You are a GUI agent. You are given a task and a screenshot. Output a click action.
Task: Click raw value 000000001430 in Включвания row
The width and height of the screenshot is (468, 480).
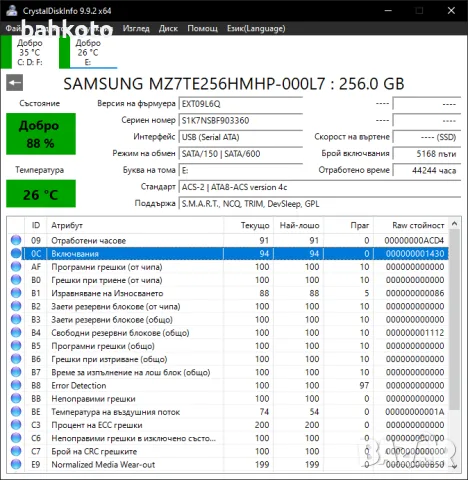point(415,254)
